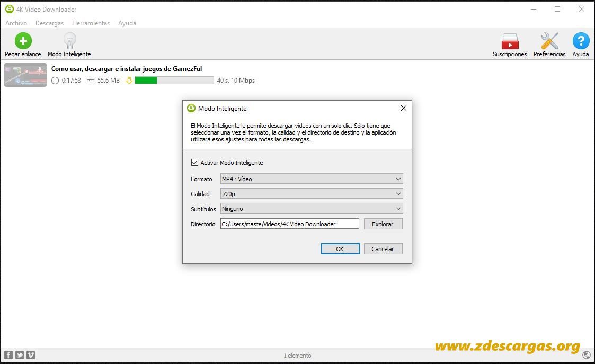This screenshot has width=595, height=364.
Task: Open the Herramientas menu
Action: [x=91, y=23]
